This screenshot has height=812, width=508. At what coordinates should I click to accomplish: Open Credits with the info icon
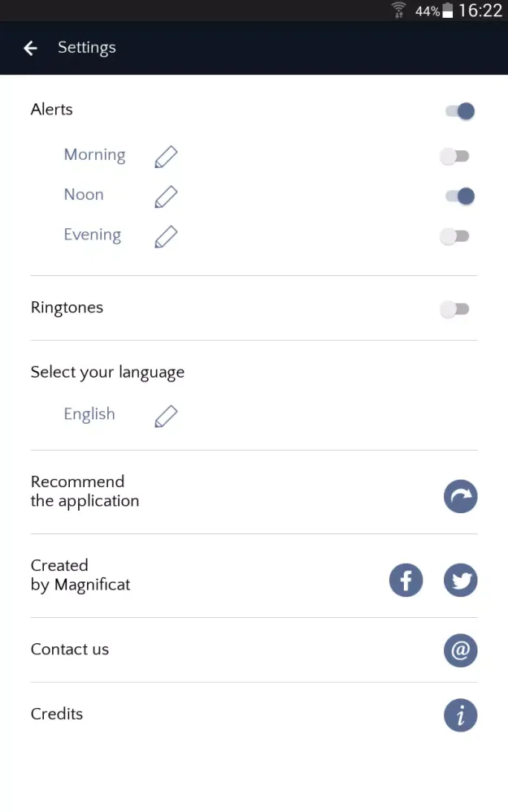point(460,715)
